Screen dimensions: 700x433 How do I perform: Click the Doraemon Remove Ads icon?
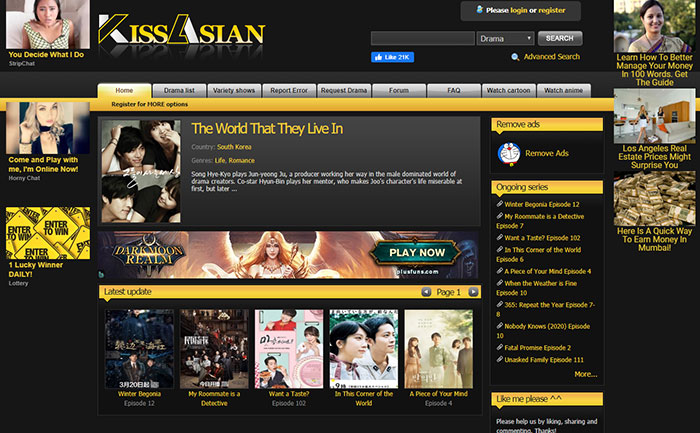[508, 153]
